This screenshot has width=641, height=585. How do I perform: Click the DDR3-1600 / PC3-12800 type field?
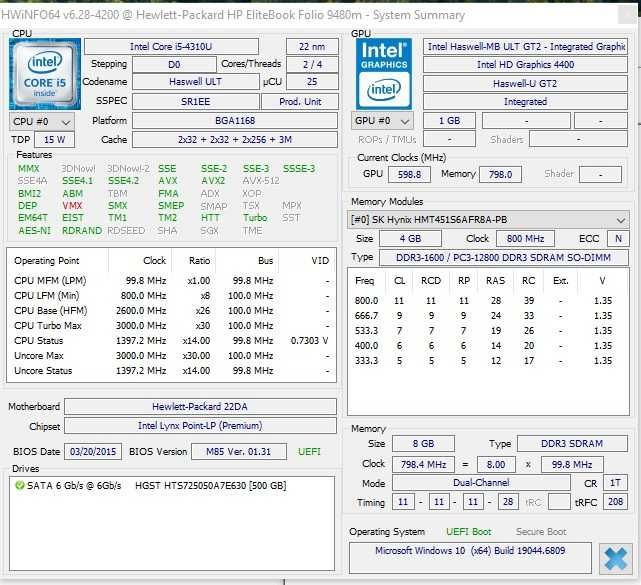[504, 258]
